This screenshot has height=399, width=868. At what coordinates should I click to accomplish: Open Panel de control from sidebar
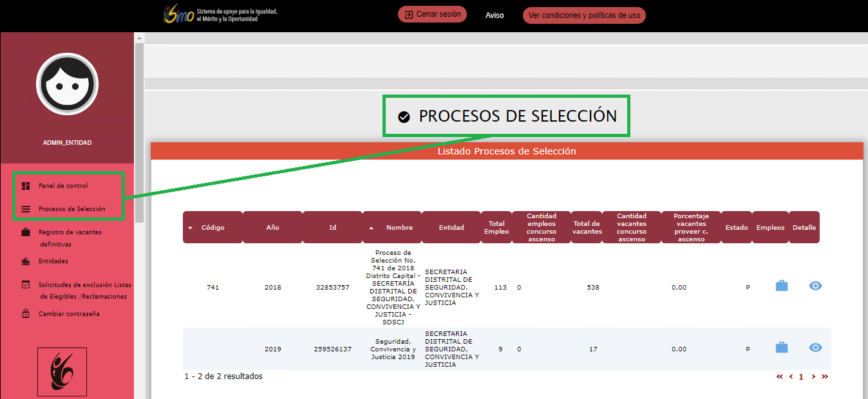pyautogui.click(x=63, y=186)
